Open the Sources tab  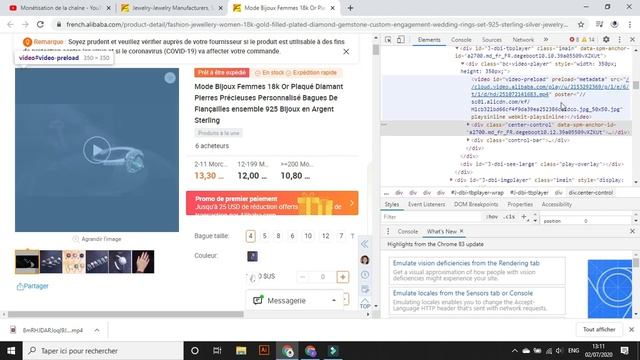pyautogui.click(x=491, y=40)
